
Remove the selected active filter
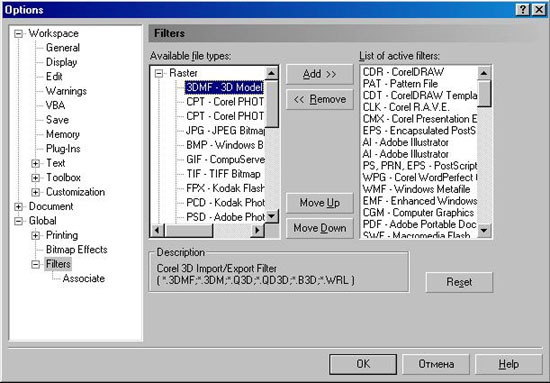[x=320, y=100]
